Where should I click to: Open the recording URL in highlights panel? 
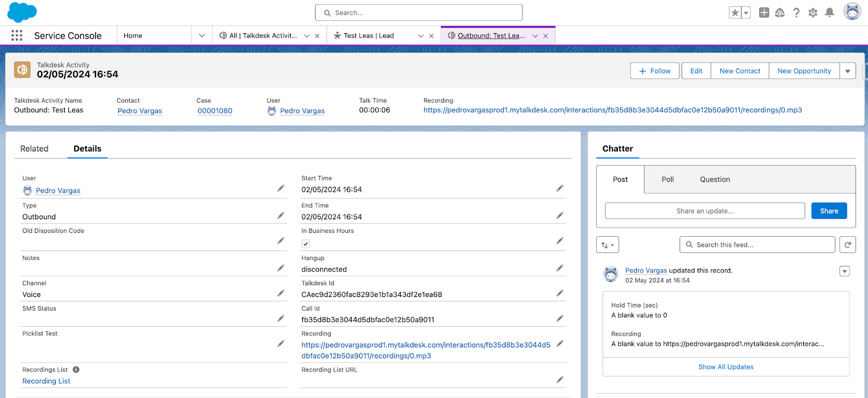612,110
